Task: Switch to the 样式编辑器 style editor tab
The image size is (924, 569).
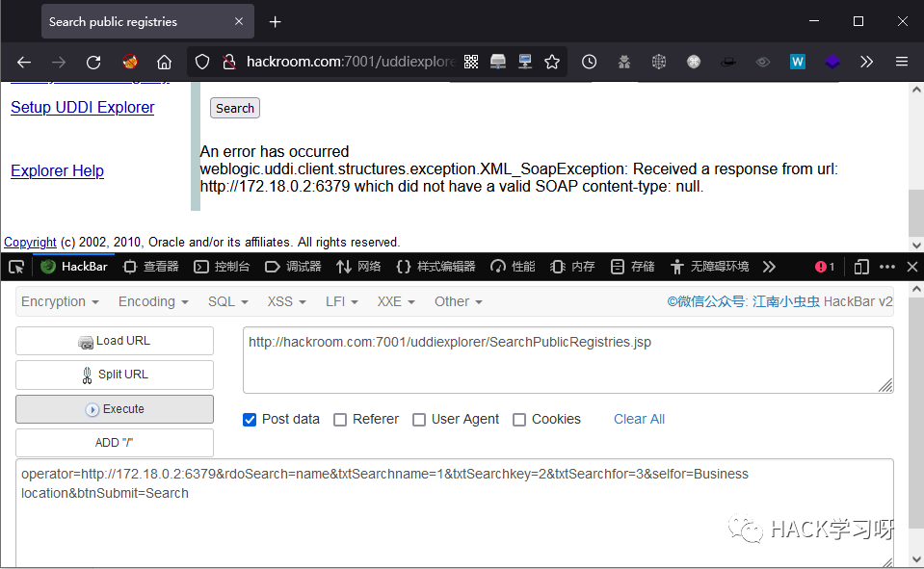Action: click(x=436, y=267)
